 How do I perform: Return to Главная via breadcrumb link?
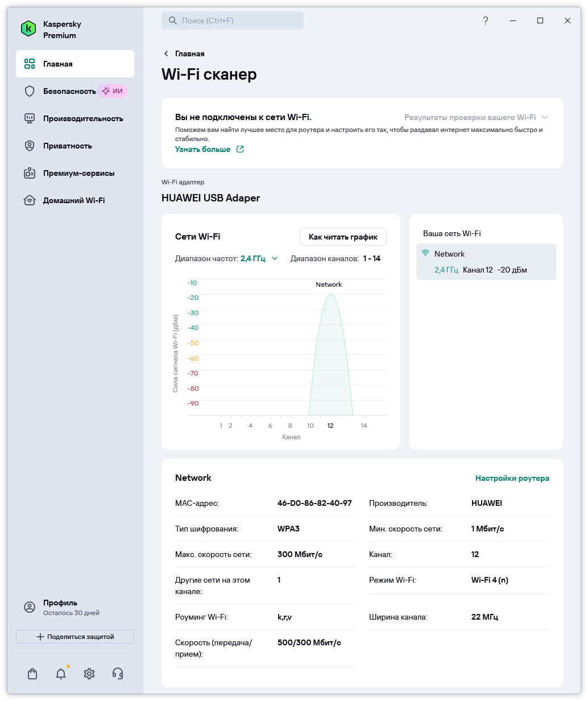pyautogui.click(x=190, y=53)
